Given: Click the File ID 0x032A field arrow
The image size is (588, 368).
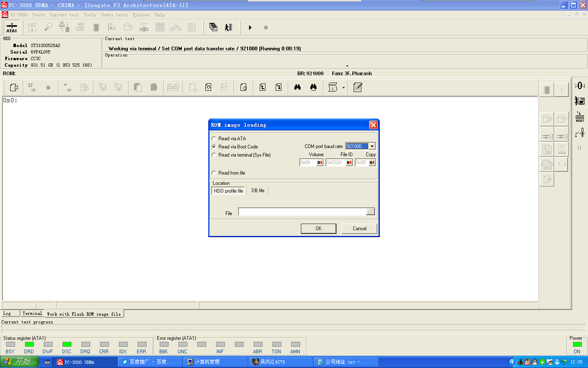Looking at the screenshot, I should coord(349,163).
